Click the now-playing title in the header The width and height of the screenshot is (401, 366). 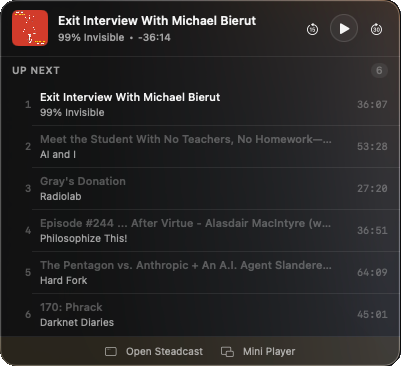click(x=157, y=21)
